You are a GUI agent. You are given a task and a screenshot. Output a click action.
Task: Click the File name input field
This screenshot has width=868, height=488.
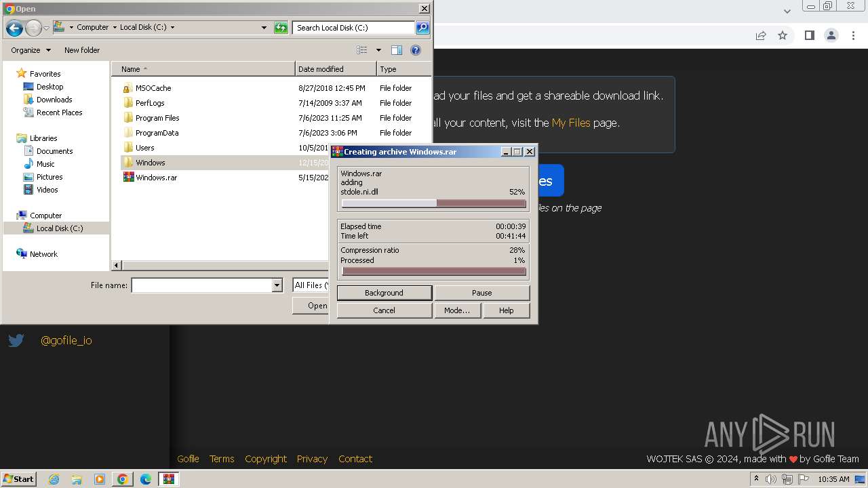coord(201,285)
